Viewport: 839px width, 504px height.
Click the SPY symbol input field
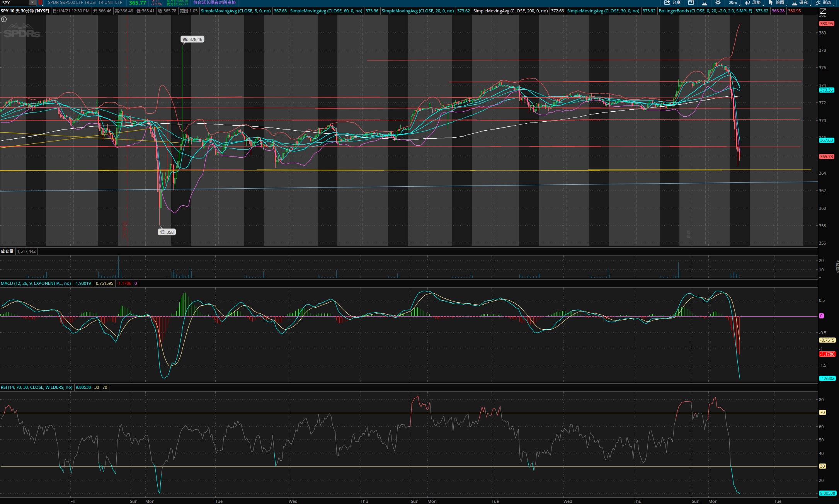tap(15, 3)
